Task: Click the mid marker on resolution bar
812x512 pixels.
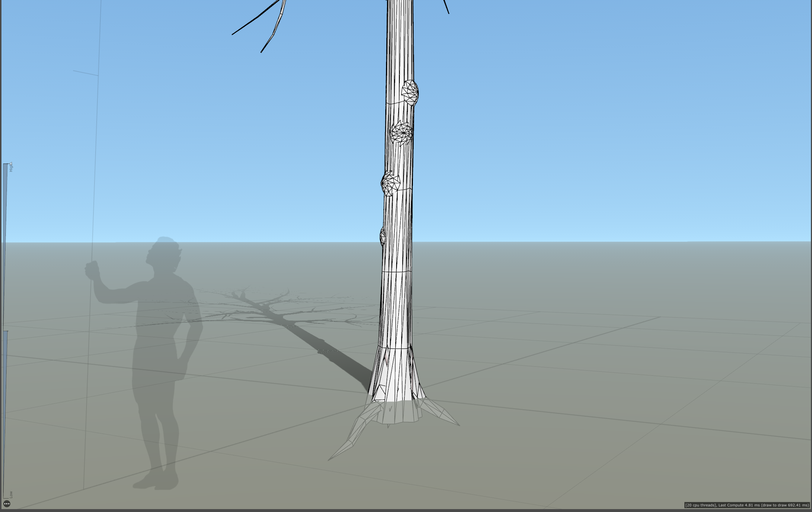Action: [x=6, y=331]
